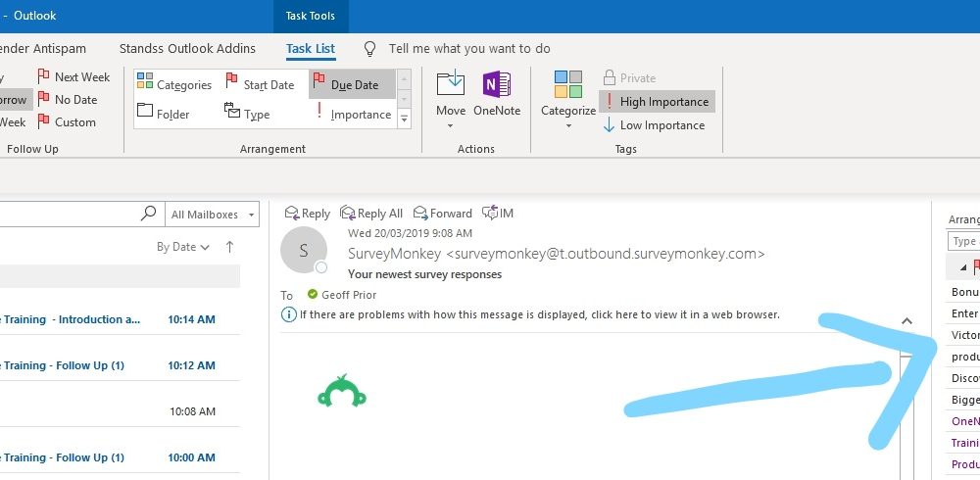980x480 pixels.
Task: Click recipient Geoff Prior
Action: tap(349, 295)
